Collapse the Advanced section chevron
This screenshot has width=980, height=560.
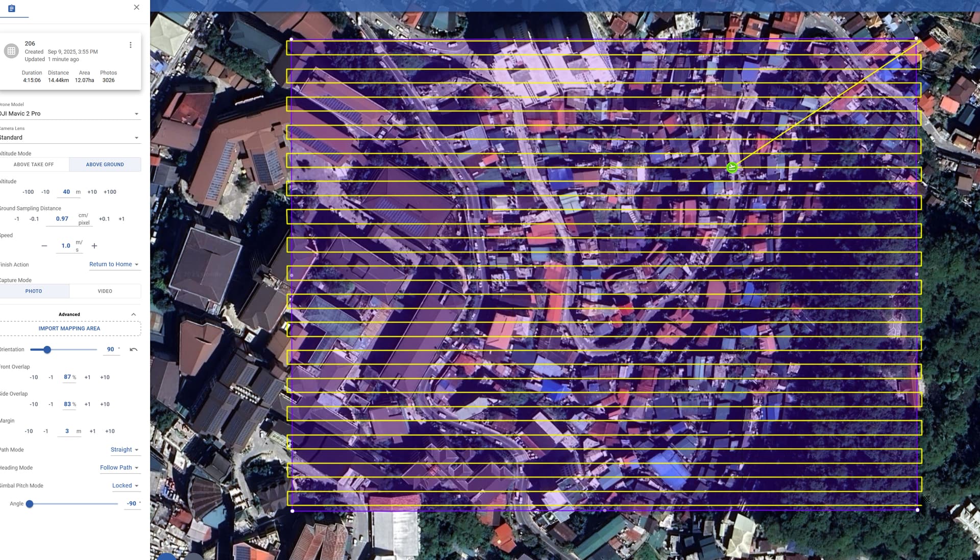click(x=134, y=315)
